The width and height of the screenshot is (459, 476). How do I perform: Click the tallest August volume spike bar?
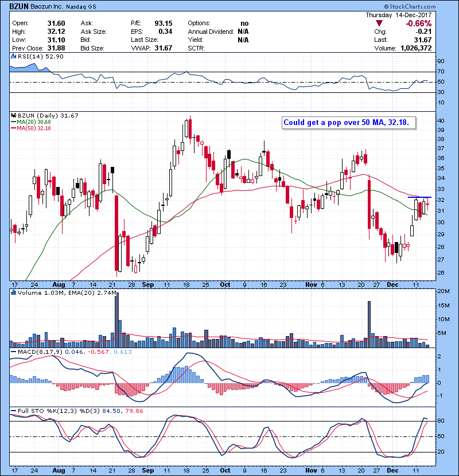[117, 320]
